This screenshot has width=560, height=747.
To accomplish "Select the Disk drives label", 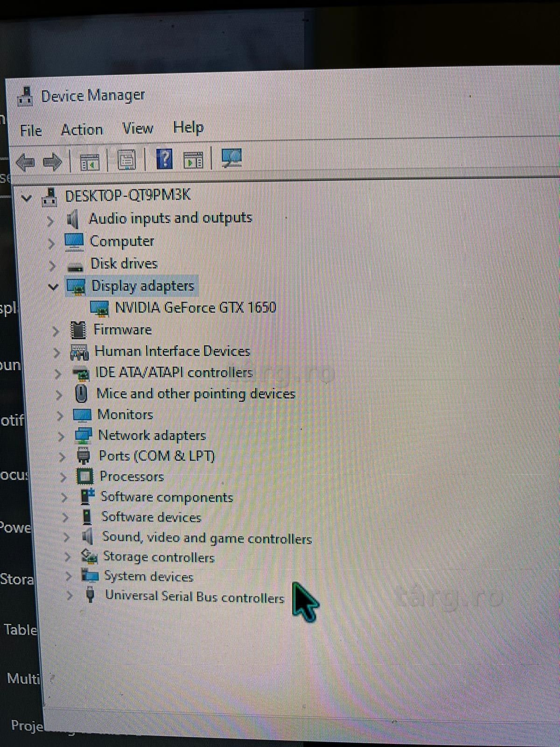I will click(x=124, y=264).
